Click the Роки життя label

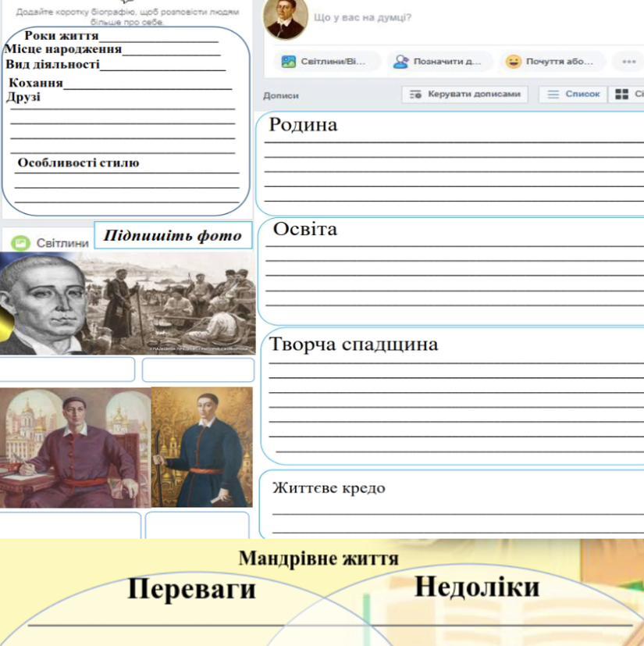[x=62, y=36]
